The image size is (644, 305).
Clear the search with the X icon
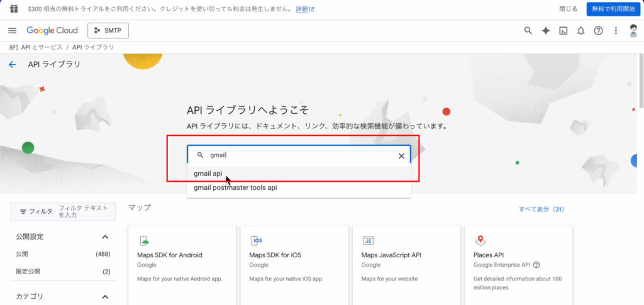[401, 156]
